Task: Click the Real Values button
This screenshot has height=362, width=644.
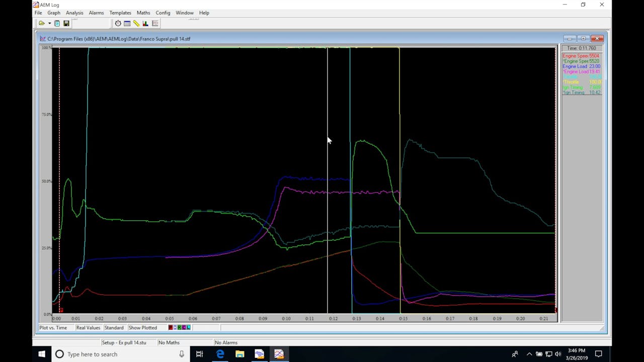Action: coord(88,327)
